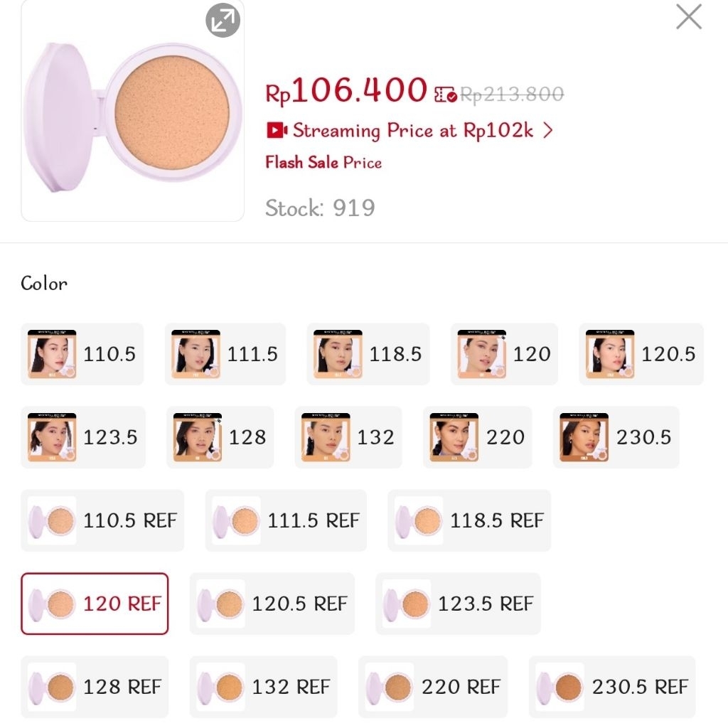This screenshot has height=728, width=728.
Task: Choose the 110.5 REF refill option
Action: point(102,520)
